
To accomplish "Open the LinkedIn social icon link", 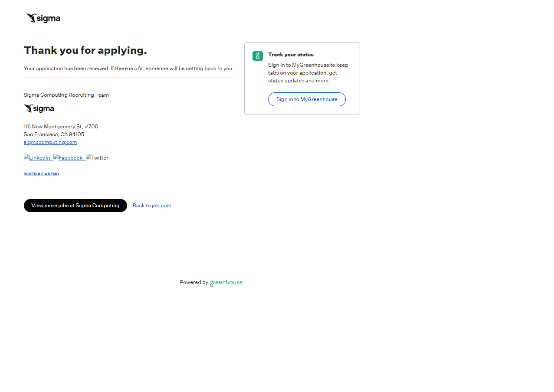I will pos(38,158).
